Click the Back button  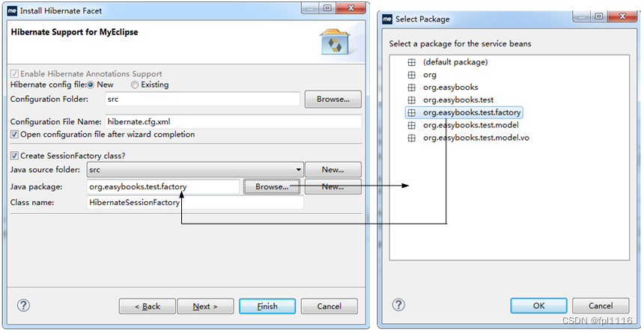[x=148, y=306]
